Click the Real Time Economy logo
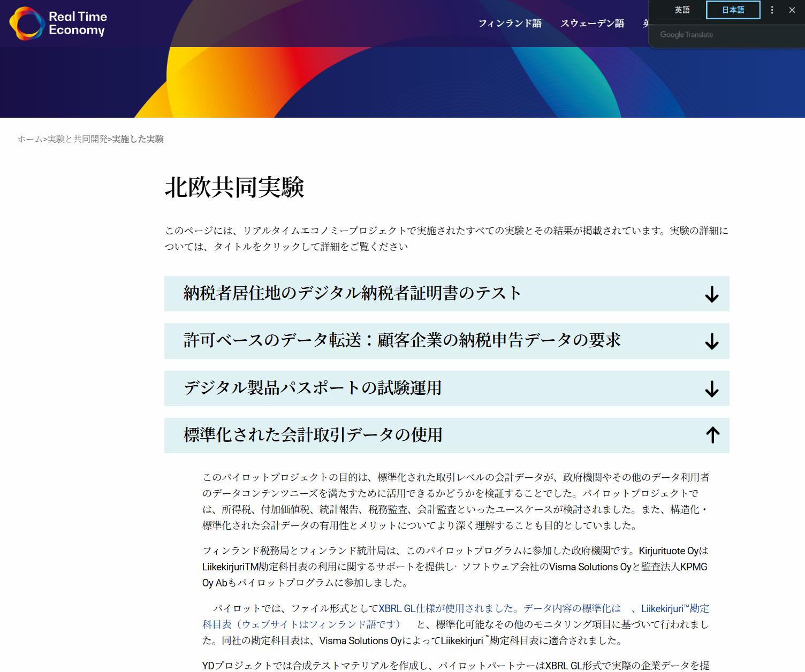 pyautogui.click(x=58, y=24)
